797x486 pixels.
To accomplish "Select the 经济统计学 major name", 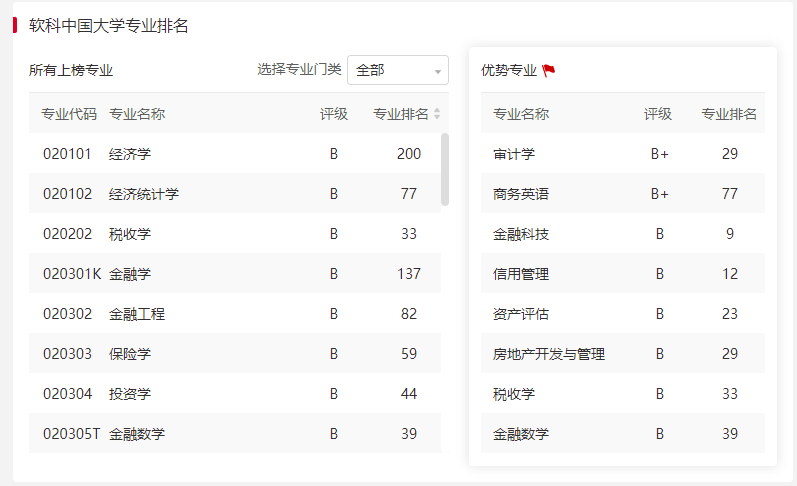I will [144, 194].
